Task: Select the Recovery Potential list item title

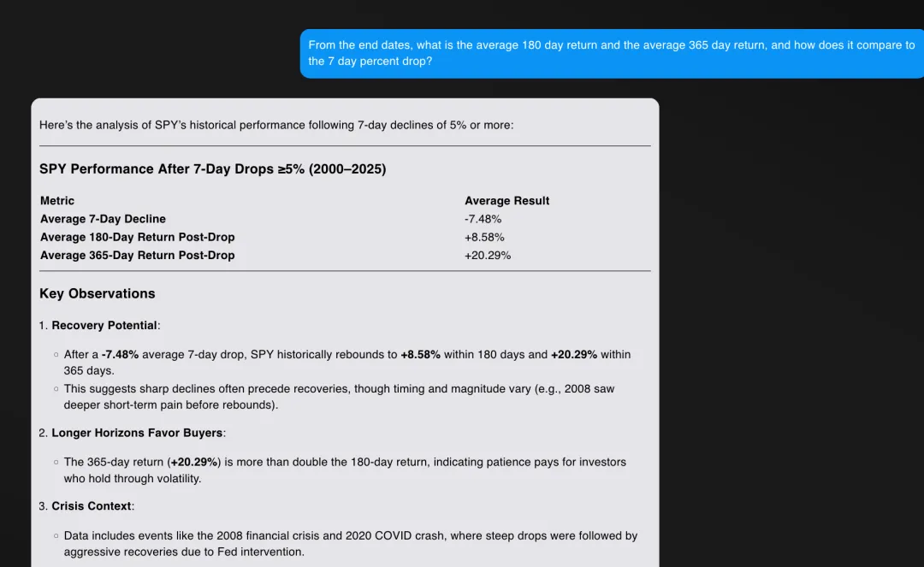Action: 104,325
